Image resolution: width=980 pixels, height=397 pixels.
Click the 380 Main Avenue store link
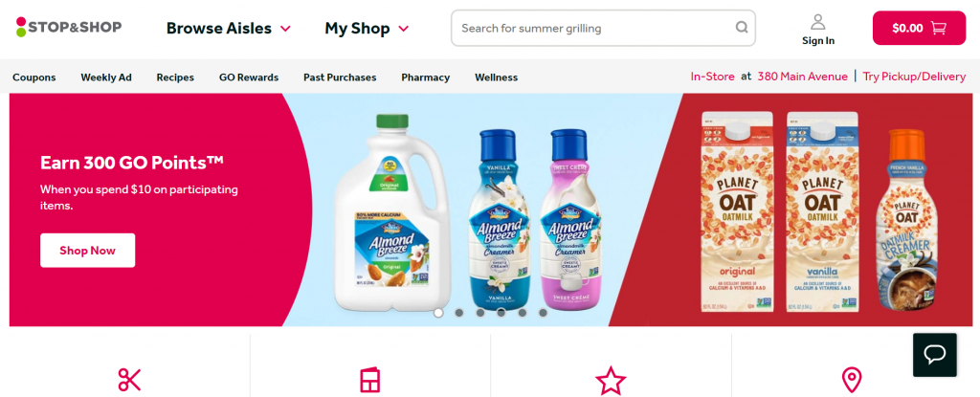click(x=803, y=77)
